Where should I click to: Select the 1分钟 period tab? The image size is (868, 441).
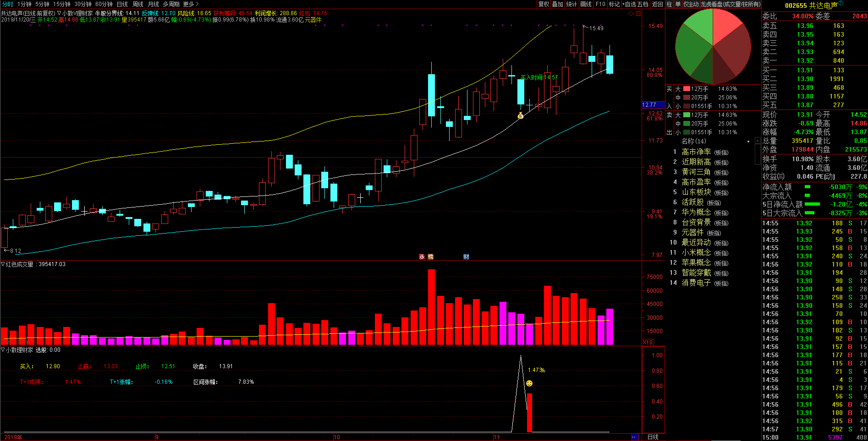(x=24, y=4)
